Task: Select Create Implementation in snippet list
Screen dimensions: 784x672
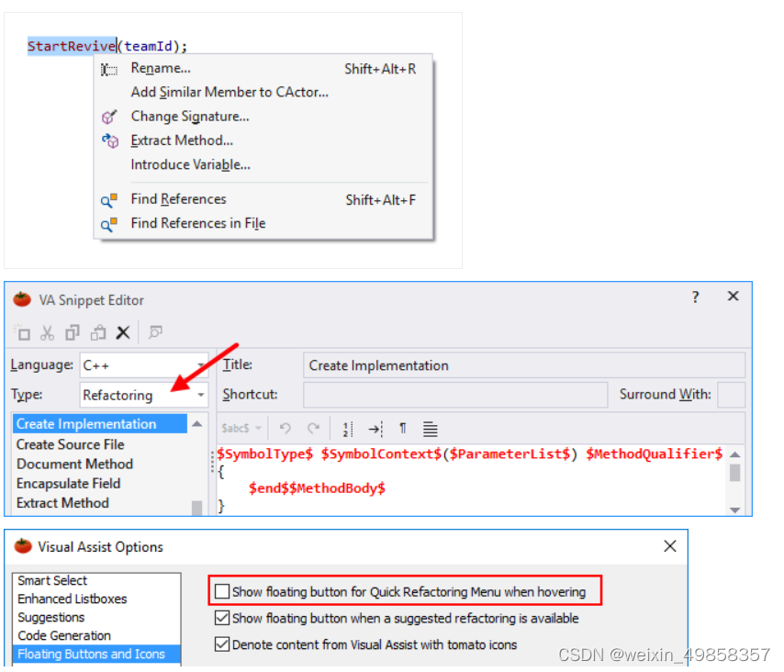Action: click(x=100, y=424)
